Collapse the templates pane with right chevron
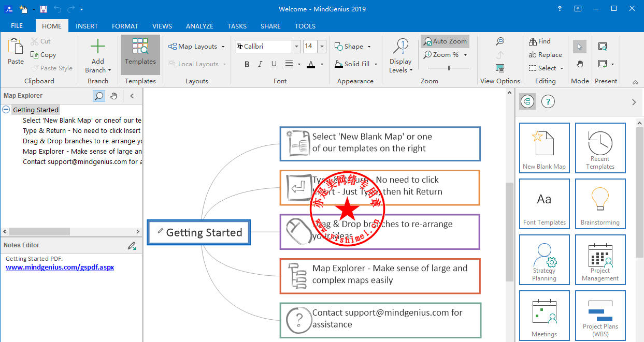 [634, 102]
